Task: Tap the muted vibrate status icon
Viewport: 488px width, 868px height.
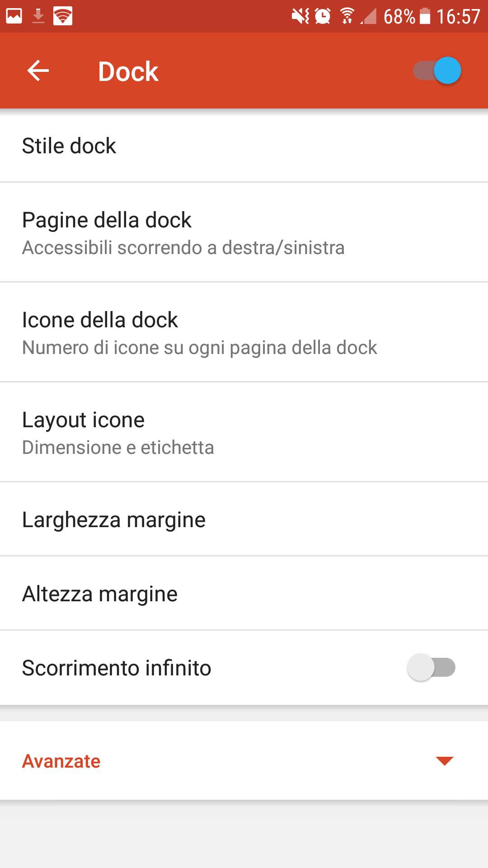Action: click(x=300, y=16)
